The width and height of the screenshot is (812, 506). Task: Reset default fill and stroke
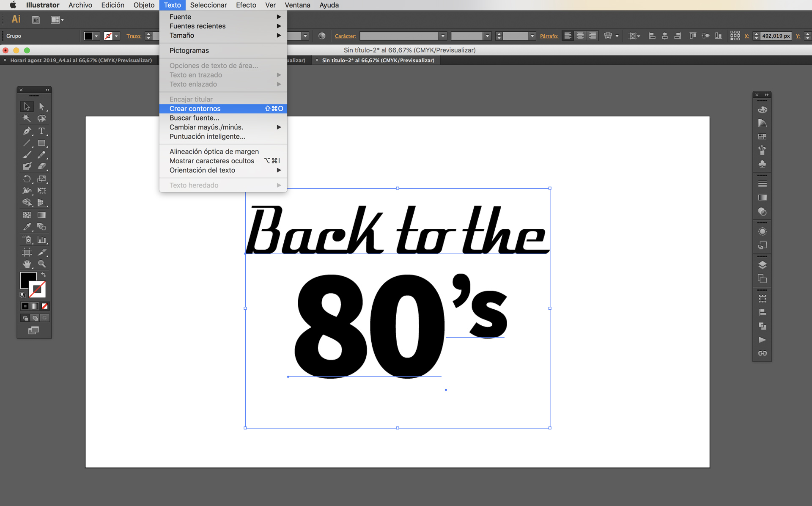(x=22, y=295)
